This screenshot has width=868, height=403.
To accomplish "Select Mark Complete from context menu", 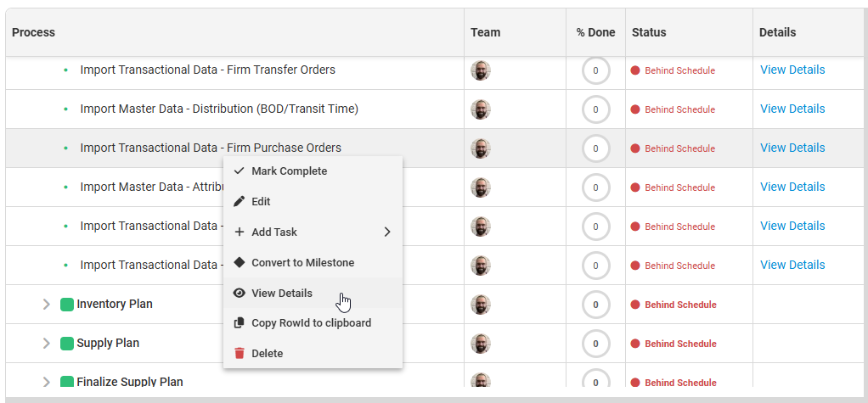I will [x=289, y=171].
